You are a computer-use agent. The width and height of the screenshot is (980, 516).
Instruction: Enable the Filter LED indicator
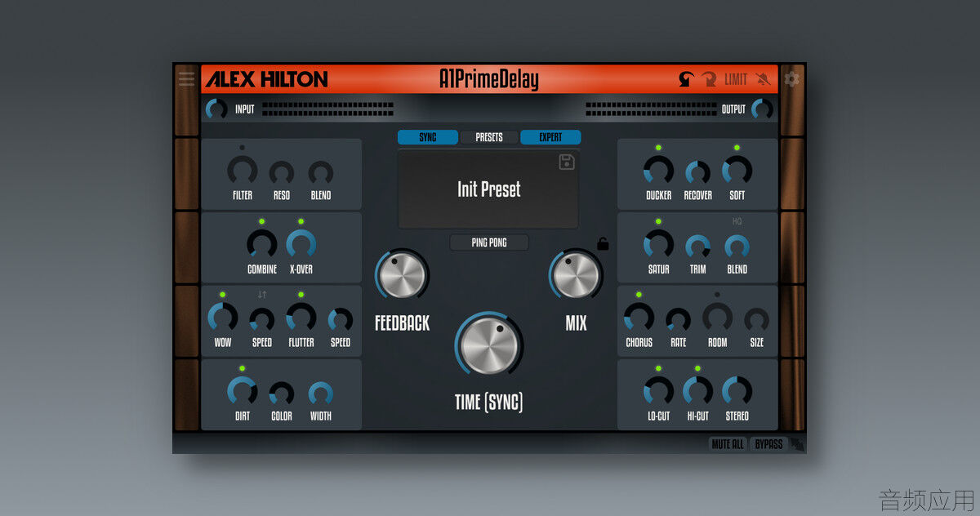(242, 148)
